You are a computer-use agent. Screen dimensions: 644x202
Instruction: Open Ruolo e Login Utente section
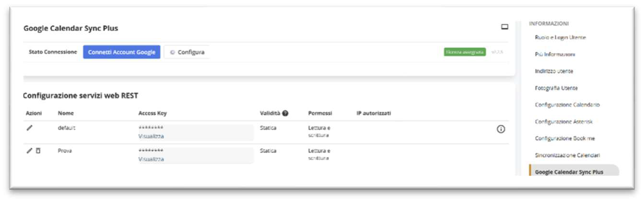pos(560,37)
